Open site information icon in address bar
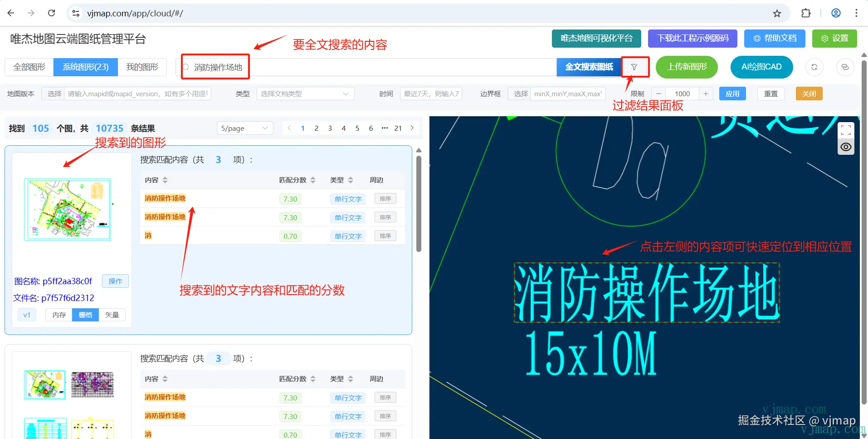 [76, 13]
